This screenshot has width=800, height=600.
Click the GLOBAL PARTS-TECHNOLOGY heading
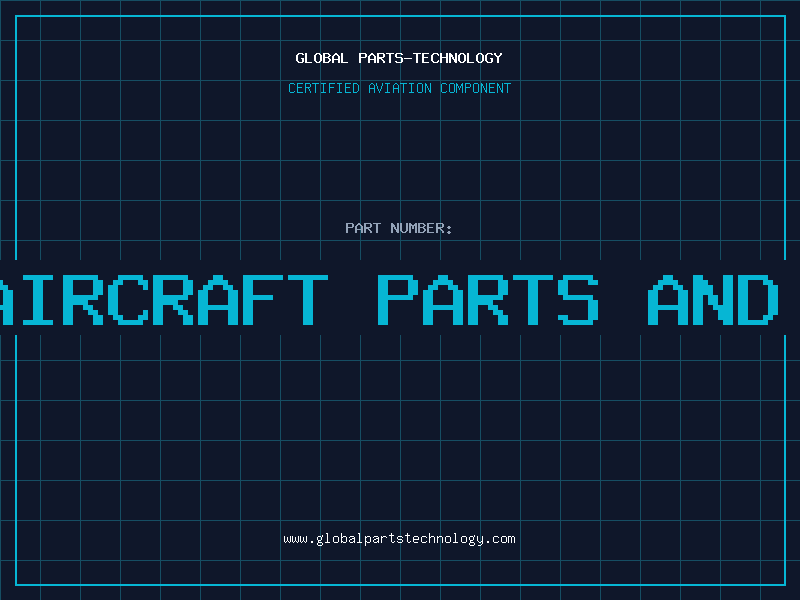(x=399, y=58)
